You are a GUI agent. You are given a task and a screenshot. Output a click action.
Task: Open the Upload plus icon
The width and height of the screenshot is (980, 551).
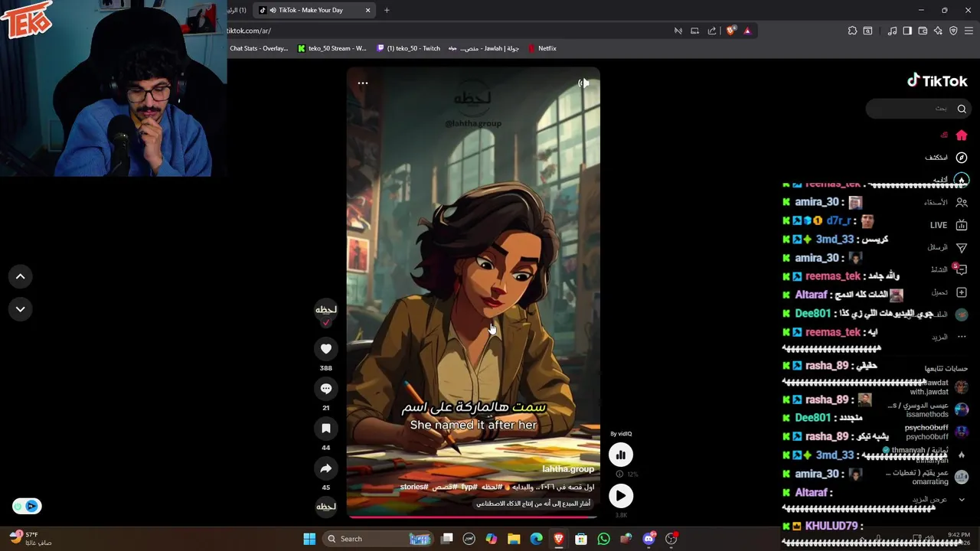(962, 292)
